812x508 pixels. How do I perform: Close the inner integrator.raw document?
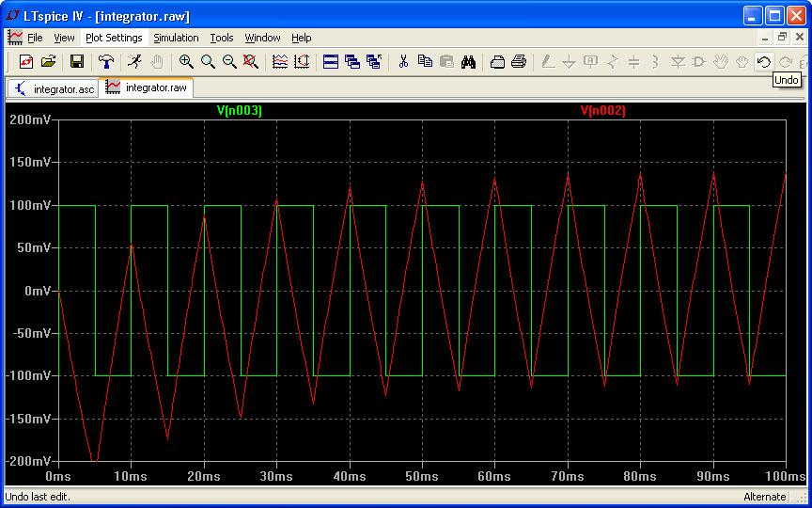coord(800,38)
